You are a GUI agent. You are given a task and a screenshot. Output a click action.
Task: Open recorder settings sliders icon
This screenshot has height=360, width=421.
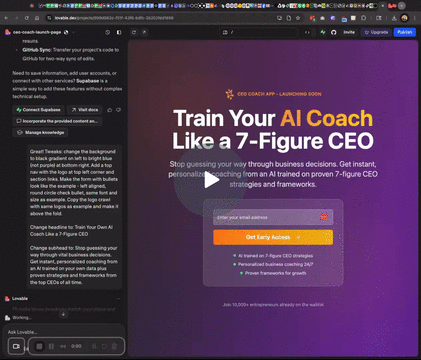[94, 346]
